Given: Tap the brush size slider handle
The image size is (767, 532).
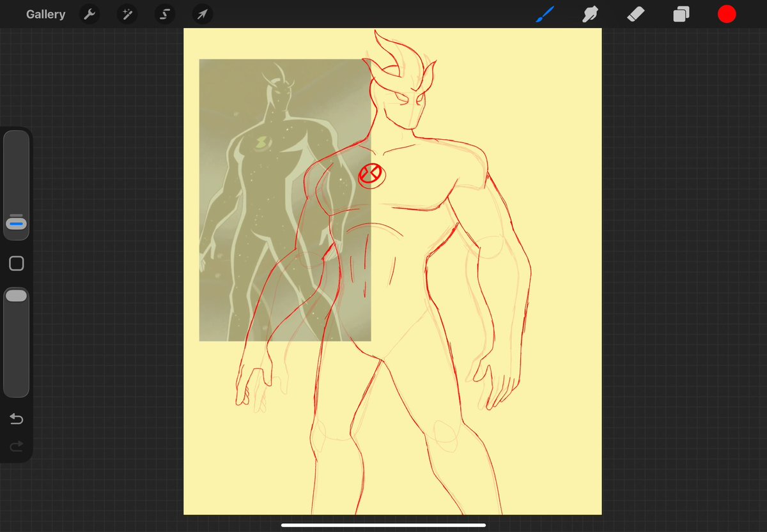Looking at the screenshot, I should point(16,224).
